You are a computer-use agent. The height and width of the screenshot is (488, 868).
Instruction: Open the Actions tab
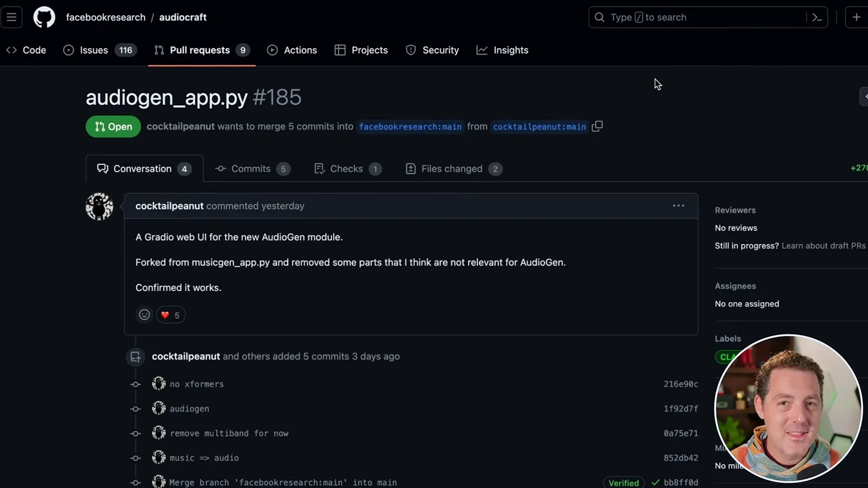[292, 50]
